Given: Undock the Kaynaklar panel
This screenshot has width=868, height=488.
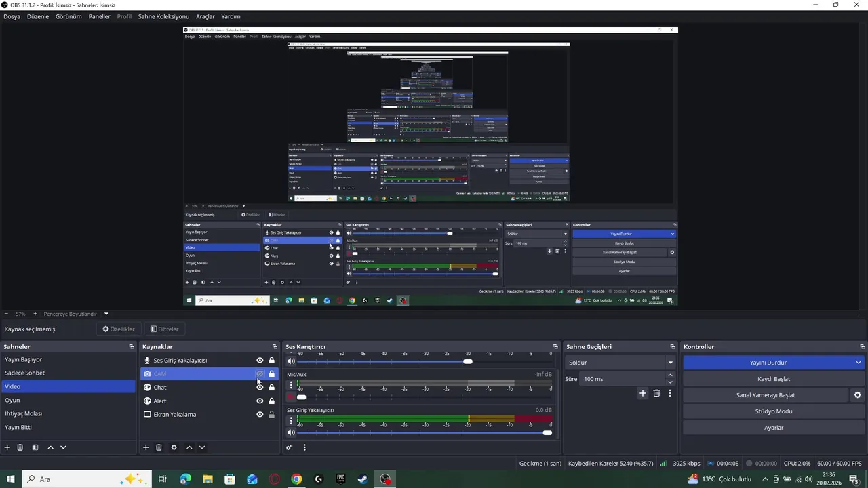Looking at the screenshot, I should pyautogui.click(x=275, y=346).
